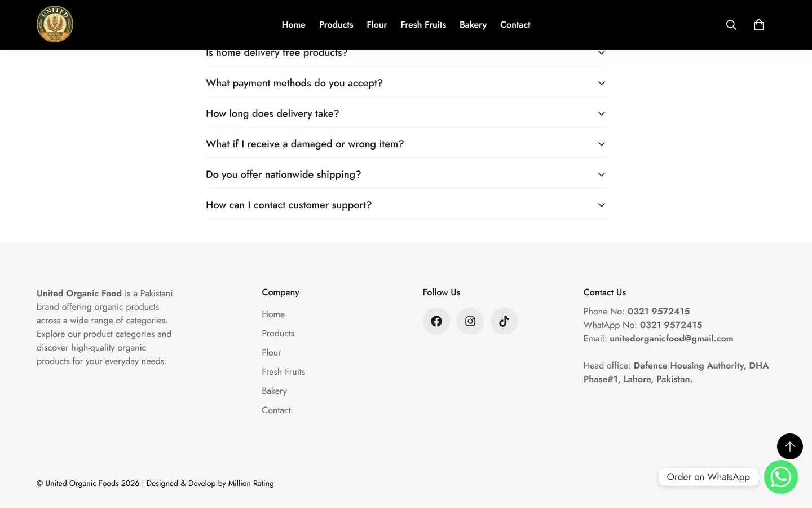Screen dimensions: 812x508
Task: Click the 'Follow Us' heading
Action: 442,292
